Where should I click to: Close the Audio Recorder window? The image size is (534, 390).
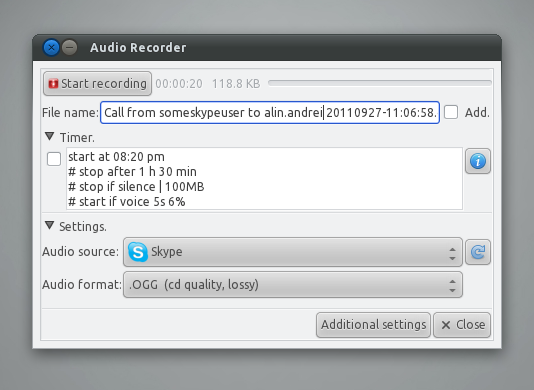coord(51,47)
